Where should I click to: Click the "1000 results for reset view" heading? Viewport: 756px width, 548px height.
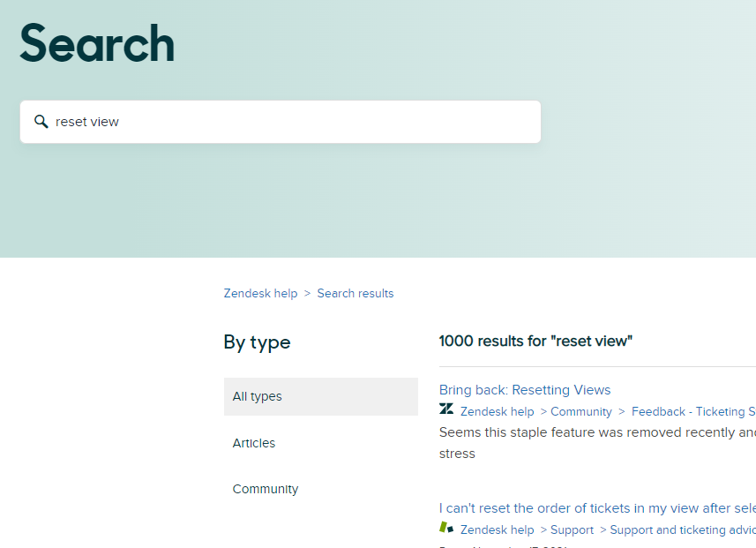point(535,341)
